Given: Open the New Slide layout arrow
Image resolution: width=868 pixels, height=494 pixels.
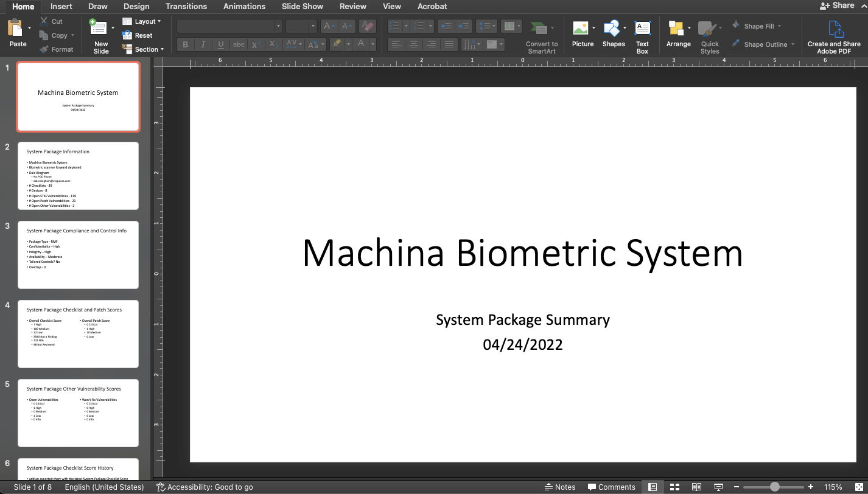Looking at the screenshot, I should pos(113,28).
